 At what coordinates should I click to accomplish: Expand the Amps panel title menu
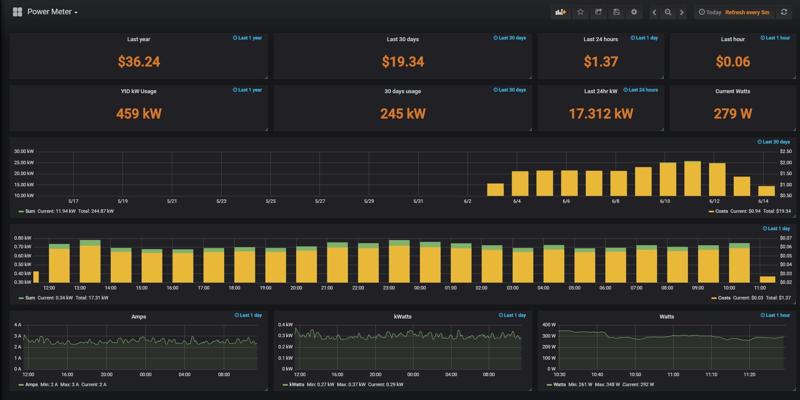tap(138, 316)
